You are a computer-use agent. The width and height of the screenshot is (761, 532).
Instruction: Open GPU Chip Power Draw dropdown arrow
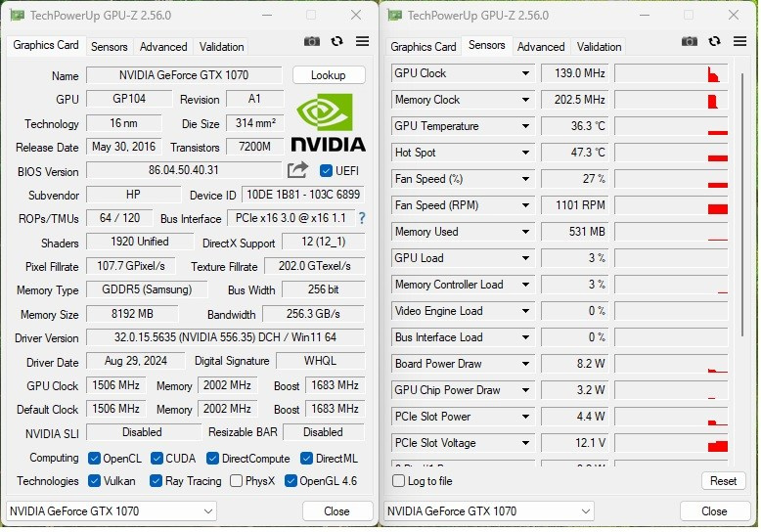tap(525, 390)
